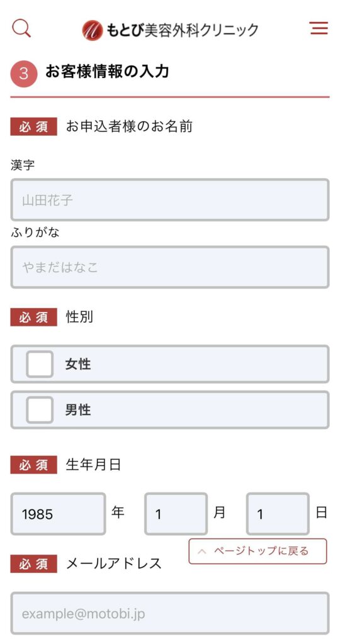Click the 必須 badge beside 性別
The height and width of the screenshot is (644, 340).
pos(34,318)
